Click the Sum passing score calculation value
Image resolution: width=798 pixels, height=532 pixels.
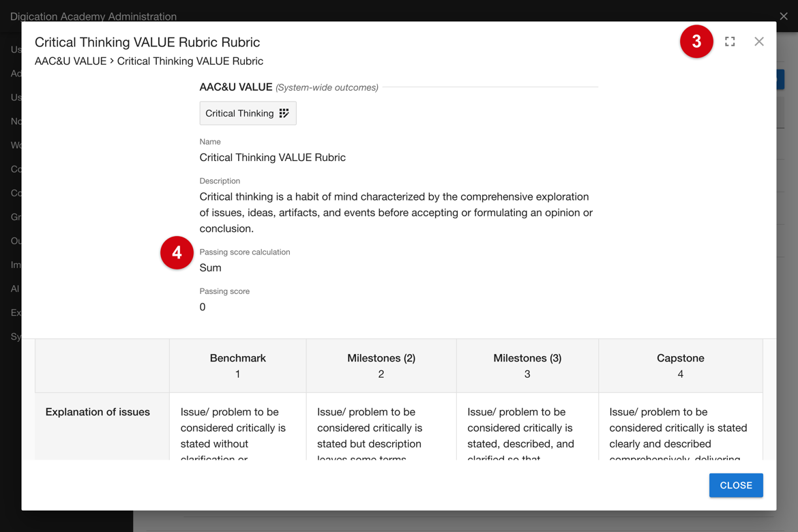(x=210, y=268)
